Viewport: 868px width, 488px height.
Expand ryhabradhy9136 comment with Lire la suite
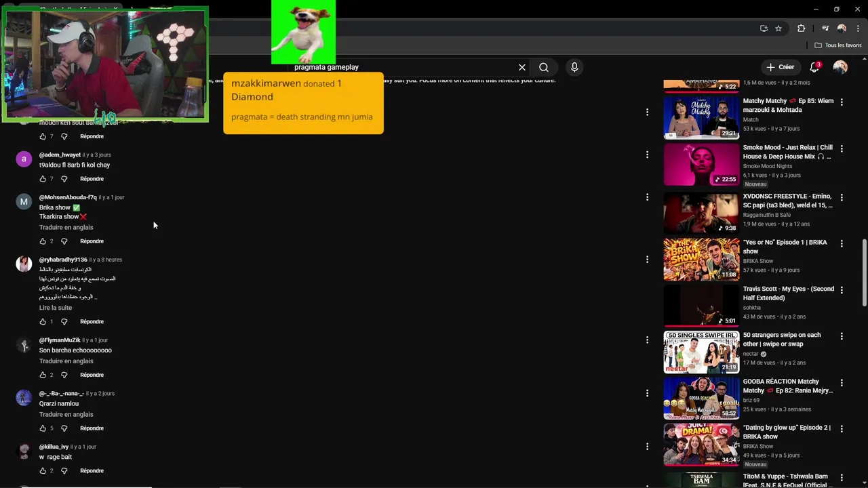coord(56,308)
